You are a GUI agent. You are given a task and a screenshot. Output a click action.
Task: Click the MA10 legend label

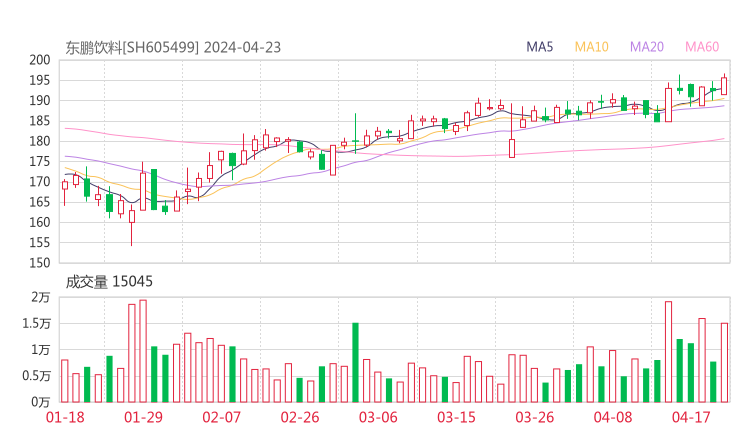(x=591, y=47)
